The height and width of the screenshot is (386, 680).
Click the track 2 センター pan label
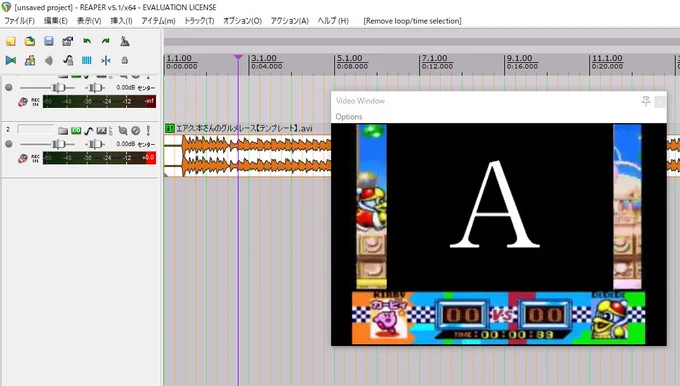pyautogui.click(x=147, y=144)
